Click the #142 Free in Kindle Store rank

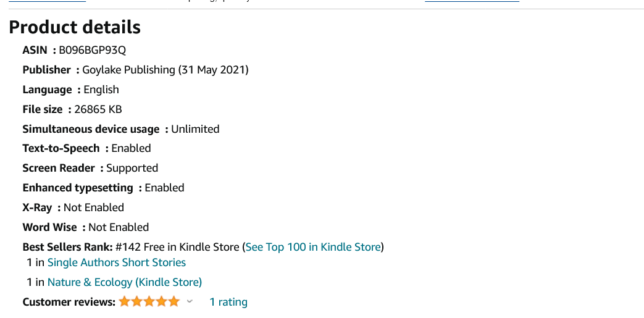pos(178,247)
